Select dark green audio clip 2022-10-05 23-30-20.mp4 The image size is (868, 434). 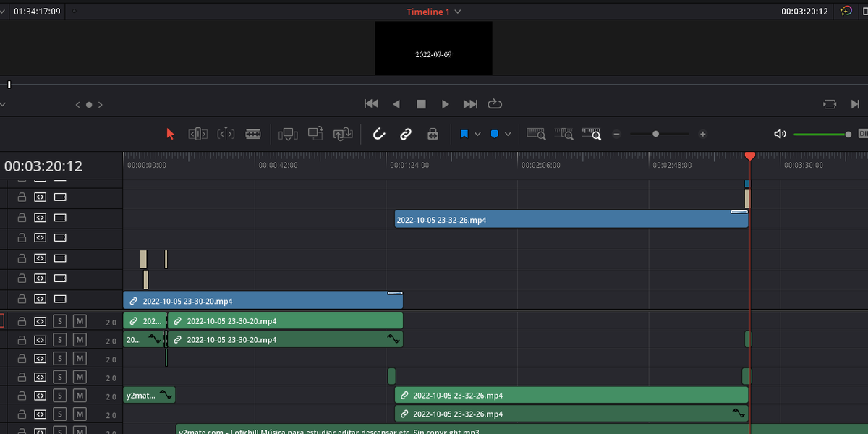(285, 339)
